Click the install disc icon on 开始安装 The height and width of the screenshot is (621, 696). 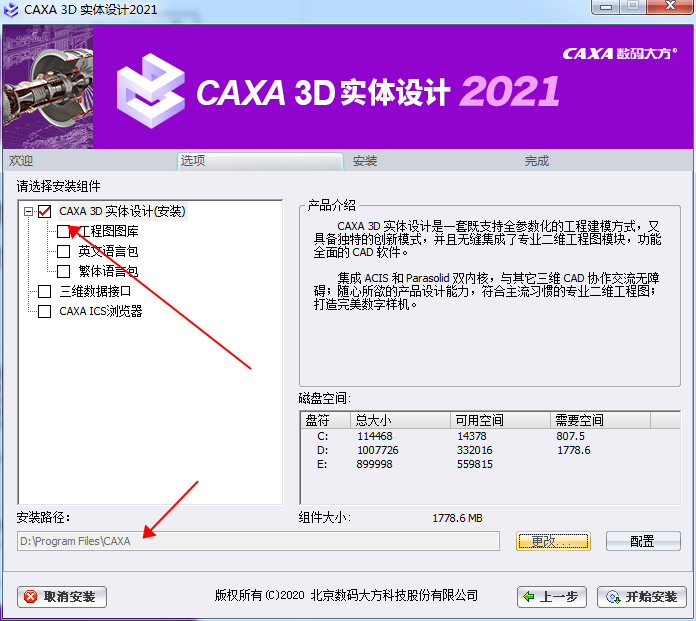tap(613, 597)
